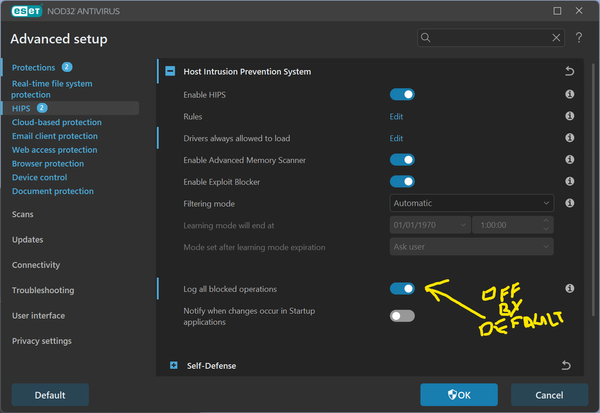
Task: Select Updates in the left sidebar
Action: coord(27,240)
